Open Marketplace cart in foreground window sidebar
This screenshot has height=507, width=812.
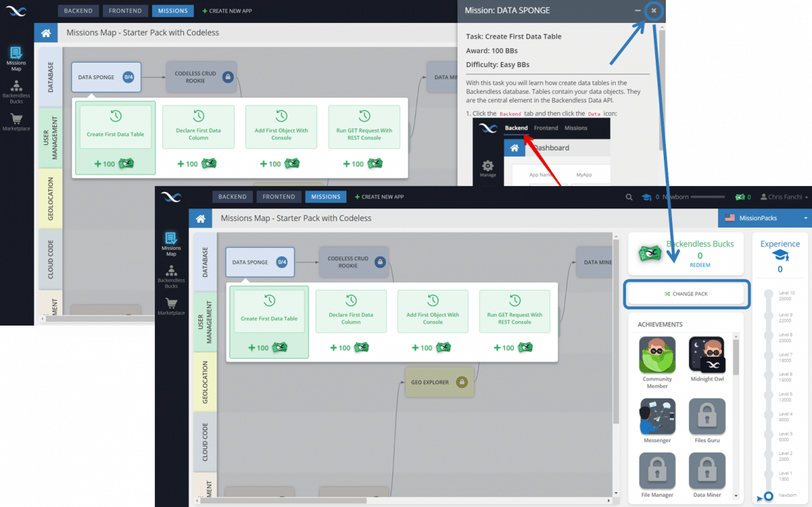pyautogui.click(x=171, y=305)
